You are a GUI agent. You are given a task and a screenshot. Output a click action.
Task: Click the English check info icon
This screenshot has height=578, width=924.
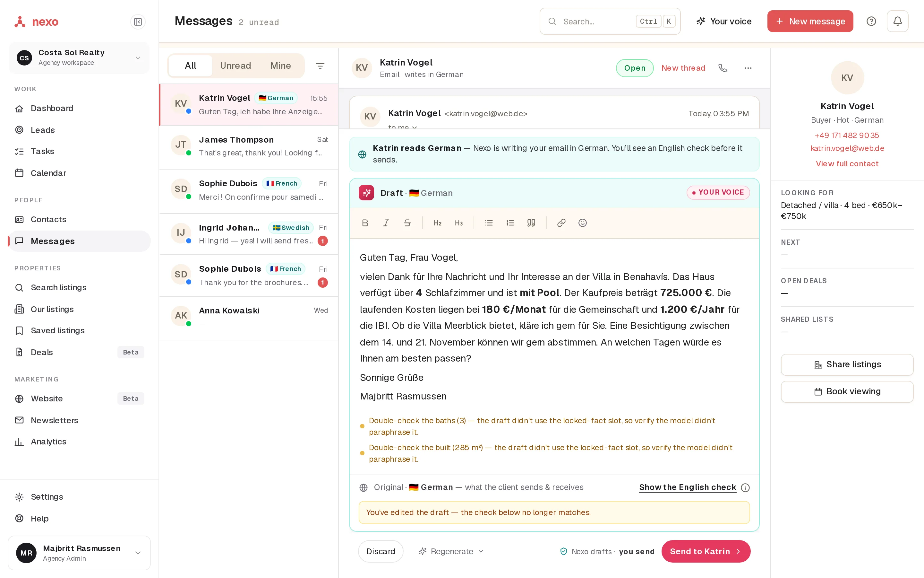(x=745, y=487)
